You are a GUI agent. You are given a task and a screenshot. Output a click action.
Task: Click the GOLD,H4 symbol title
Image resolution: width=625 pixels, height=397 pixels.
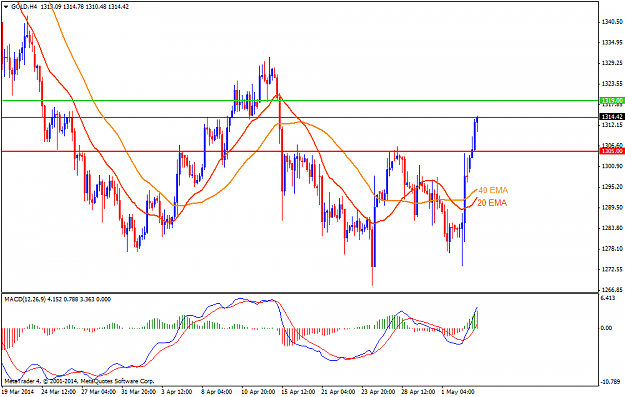24,7
